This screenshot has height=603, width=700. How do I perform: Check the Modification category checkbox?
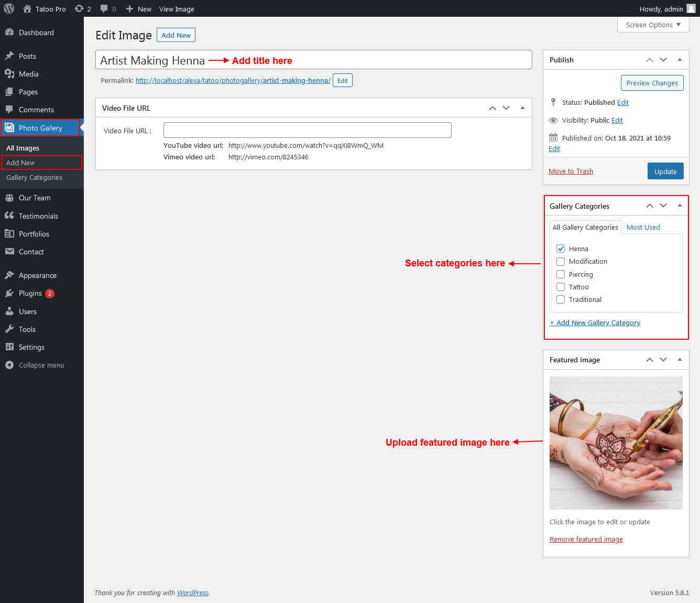pos(561,261)
